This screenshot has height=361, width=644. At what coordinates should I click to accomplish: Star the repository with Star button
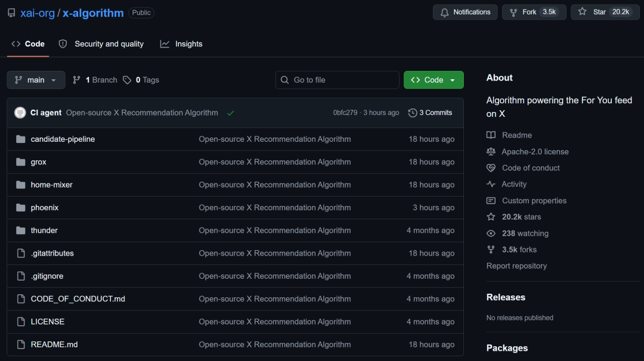605,12
